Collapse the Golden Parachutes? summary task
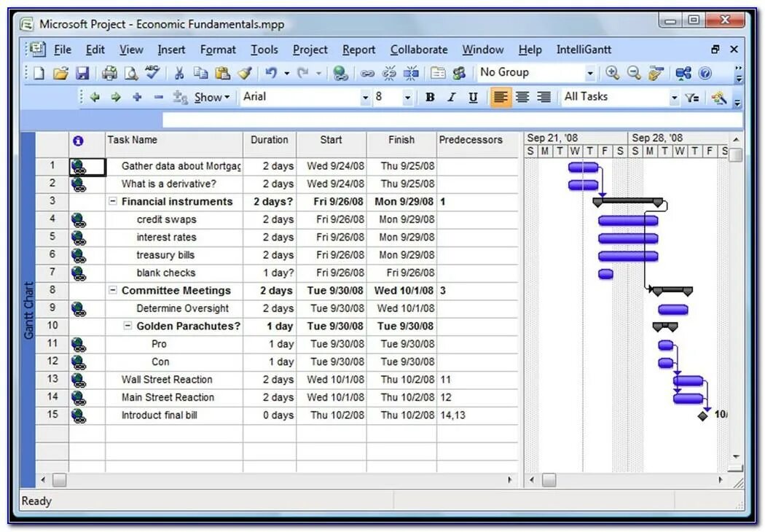The height and width of the screenshot is (532, 765). (127, 326)
